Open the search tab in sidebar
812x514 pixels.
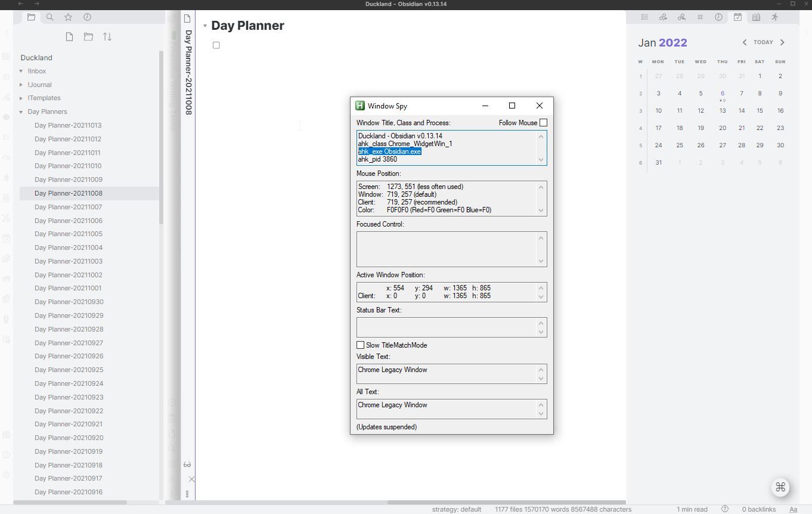(50, 17)
